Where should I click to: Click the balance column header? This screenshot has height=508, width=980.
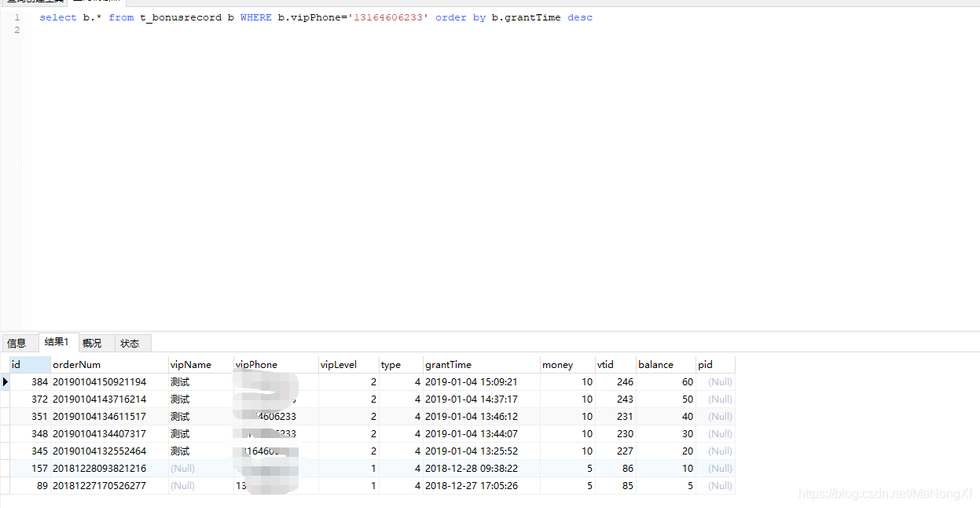pos(656,363)
